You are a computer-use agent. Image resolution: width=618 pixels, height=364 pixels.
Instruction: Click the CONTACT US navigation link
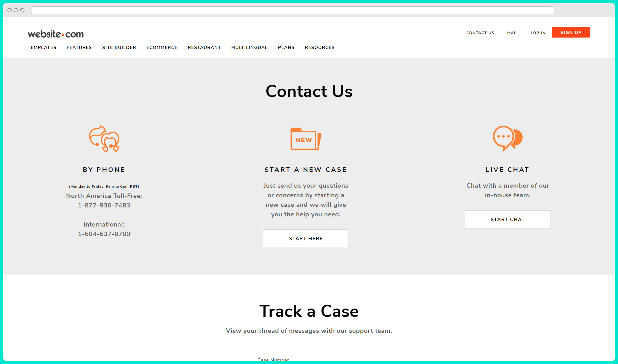(x=480, y=32)
